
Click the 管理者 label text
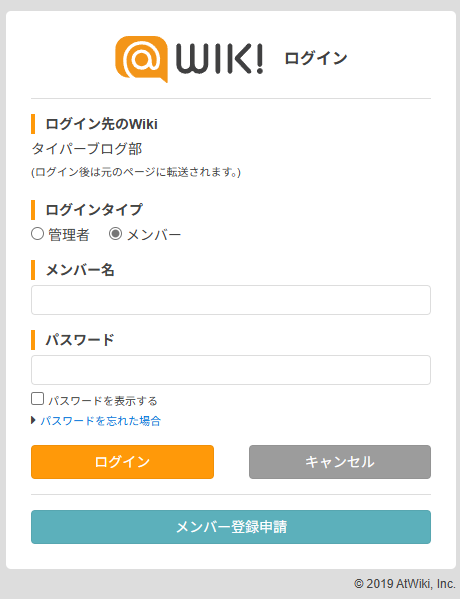(69, 235)
